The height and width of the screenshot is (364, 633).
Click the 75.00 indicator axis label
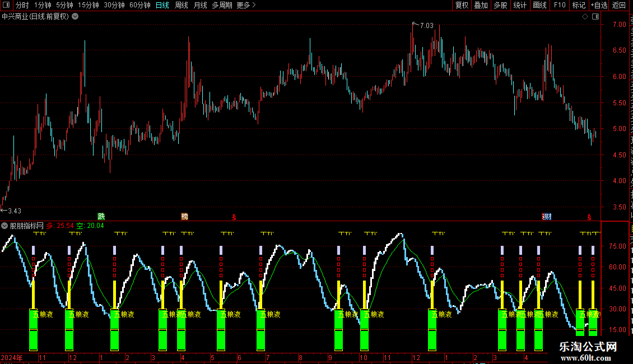coord(618,246)
